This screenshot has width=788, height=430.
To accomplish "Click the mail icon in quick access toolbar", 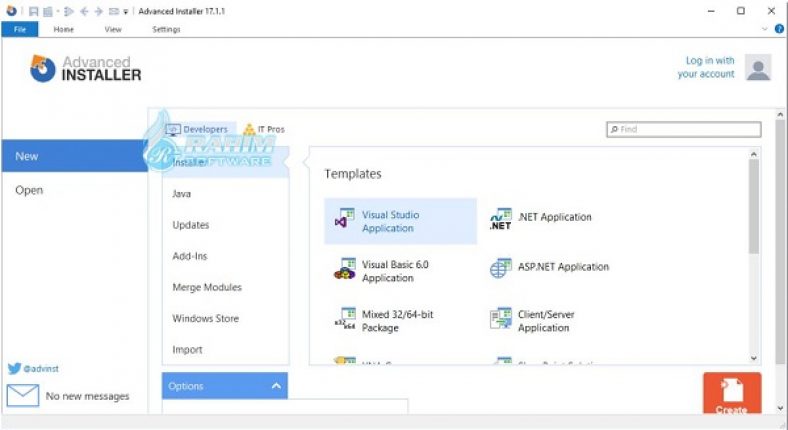I will (x=114, y=11).
